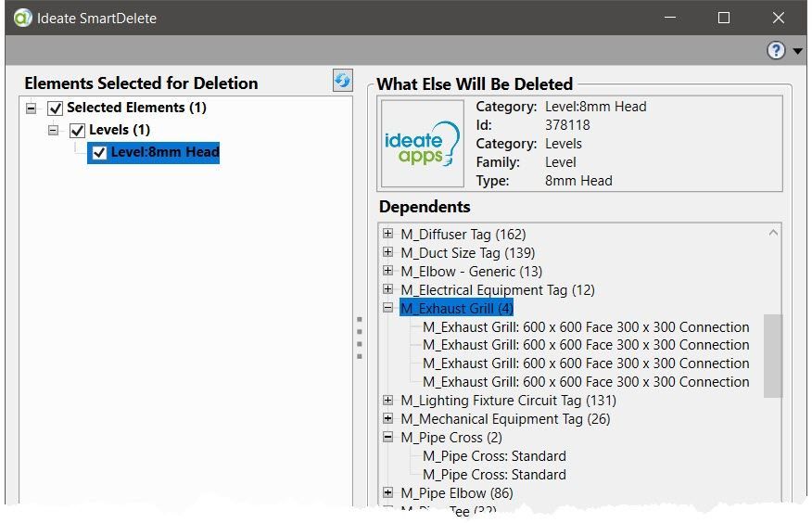This screenshot has height=523, width=812.
Task: Minimize the Ideate SmartDelete window
Action: (670, 19)
